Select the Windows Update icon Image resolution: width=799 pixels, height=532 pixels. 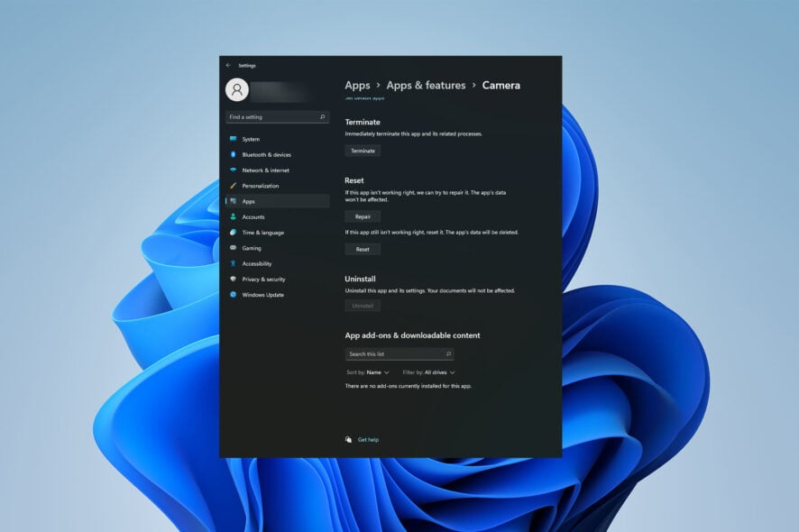233,295
